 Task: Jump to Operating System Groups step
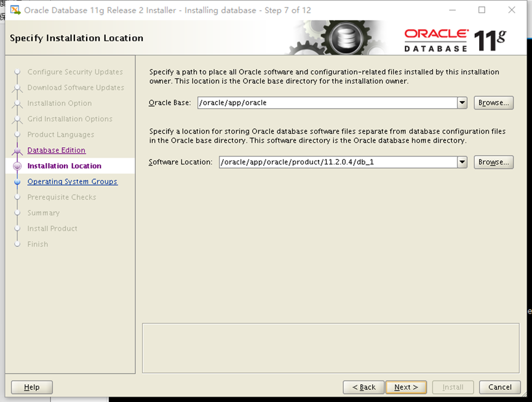[x=72, y=182]
